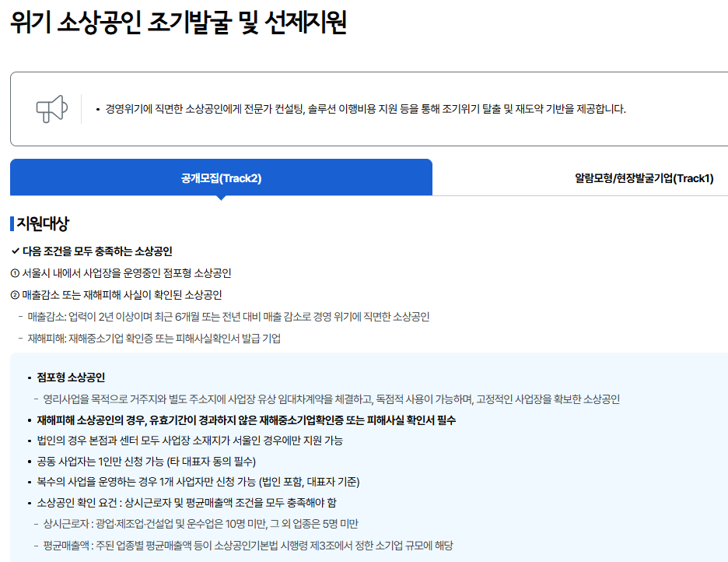The width and height of the screenshot is (728, 562).
Task: Click the 매출감소 또는 재해피해 사실이 확인된 condition line
Action: [121, 295]
